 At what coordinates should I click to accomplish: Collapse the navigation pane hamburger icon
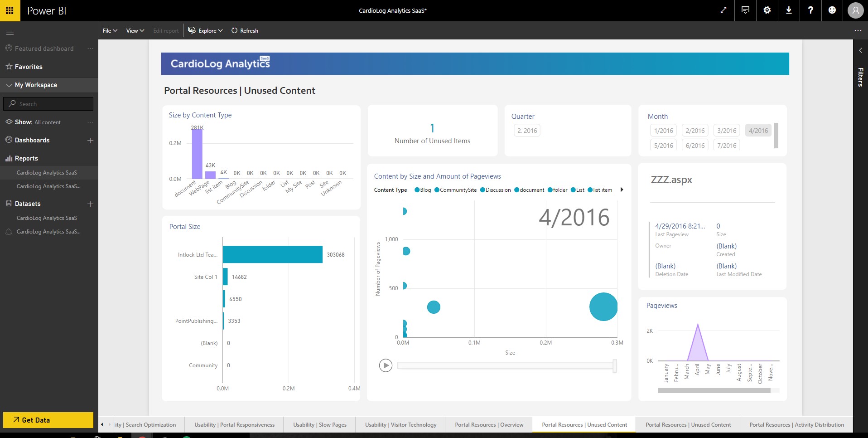tap(10, 33)
